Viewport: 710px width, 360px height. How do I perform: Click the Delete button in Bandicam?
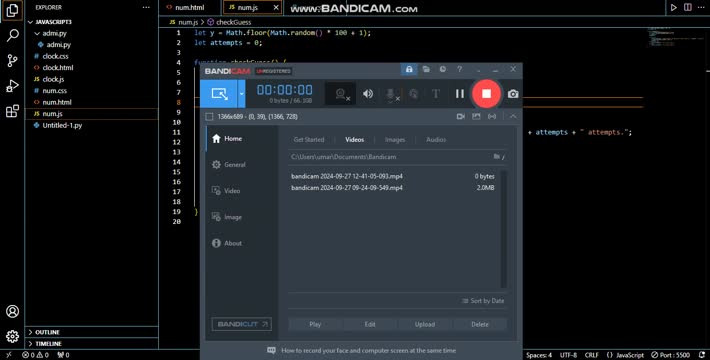click(480, 324)
